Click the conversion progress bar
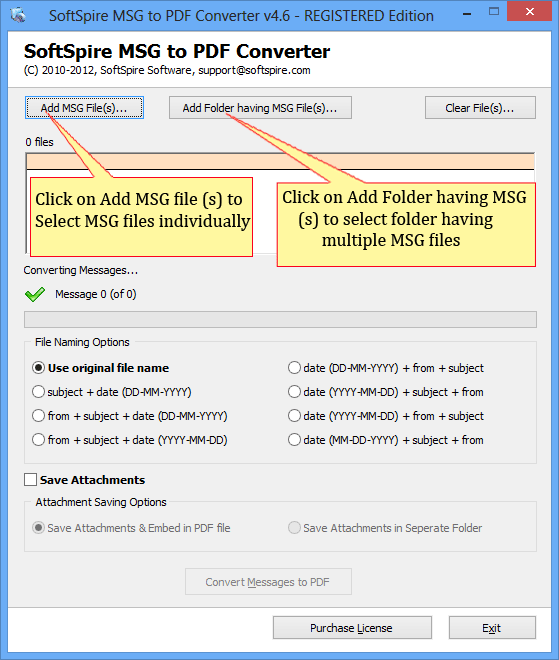559x660 pixels. [280, 319]
